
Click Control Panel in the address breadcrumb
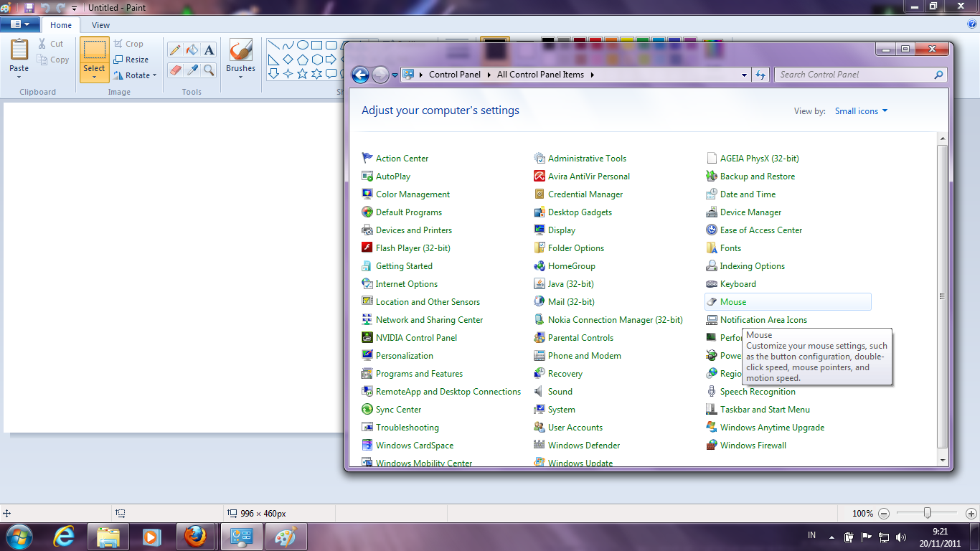pyautogui.click(x=455, y=75)
